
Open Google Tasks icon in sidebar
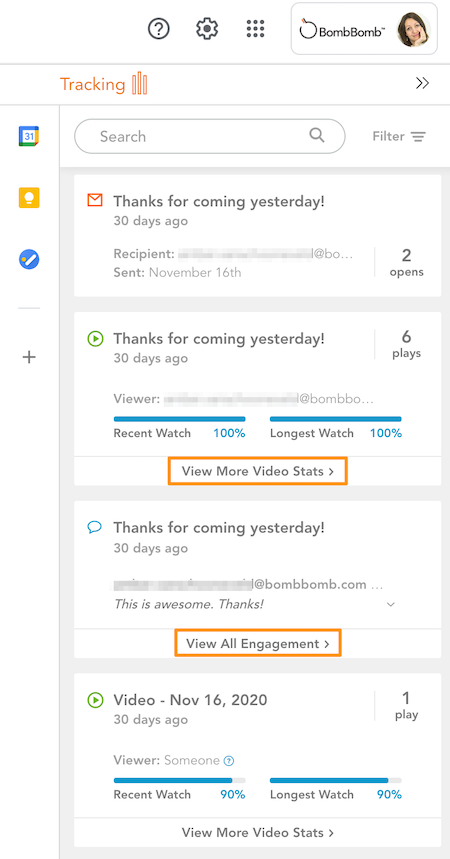tap(29, 259)
